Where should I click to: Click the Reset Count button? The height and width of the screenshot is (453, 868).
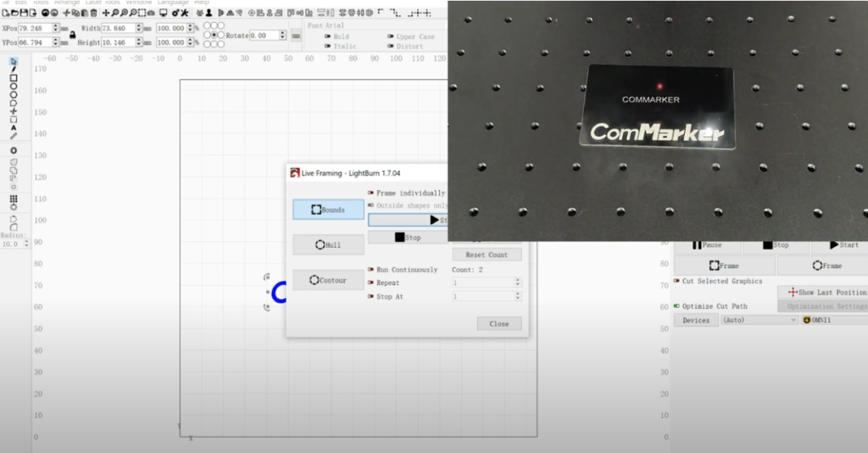pyautogui.click(x=487, y=254)
